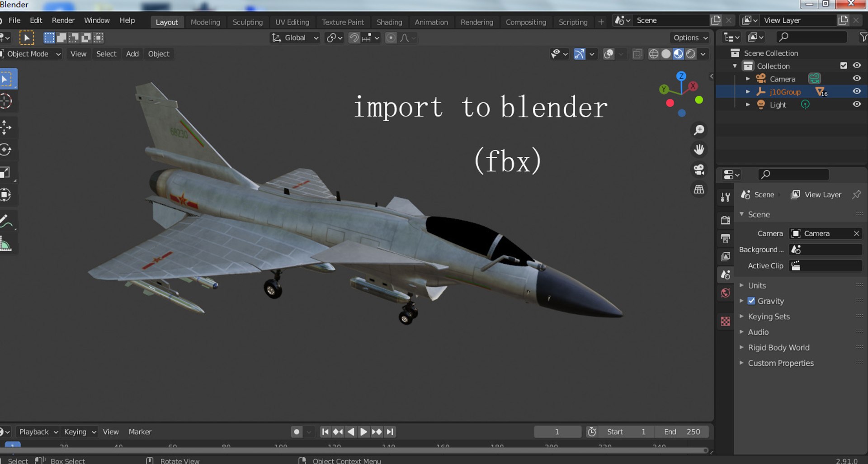Screen dimensions: 868x464
Task: Switch to UV Editing workspace tab
Action: tap(292, 22)
